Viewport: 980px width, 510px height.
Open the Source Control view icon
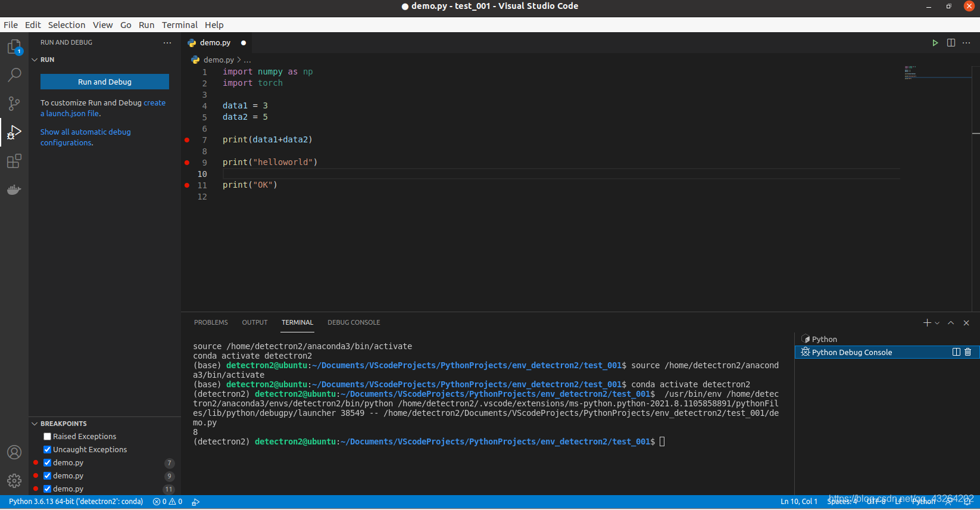point(14,104)
